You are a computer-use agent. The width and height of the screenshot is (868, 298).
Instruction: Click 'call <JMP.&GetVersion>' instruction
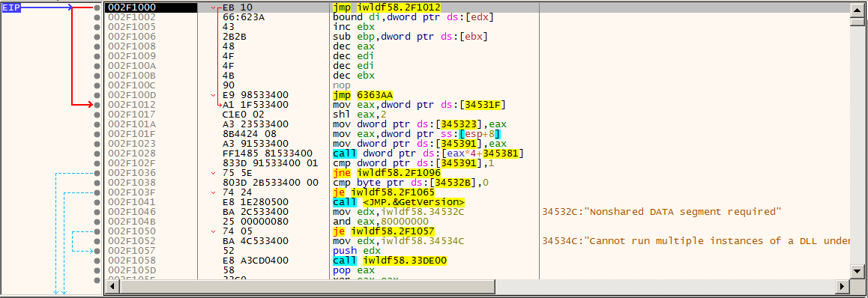pyautogui.click(x=399, y=202)
